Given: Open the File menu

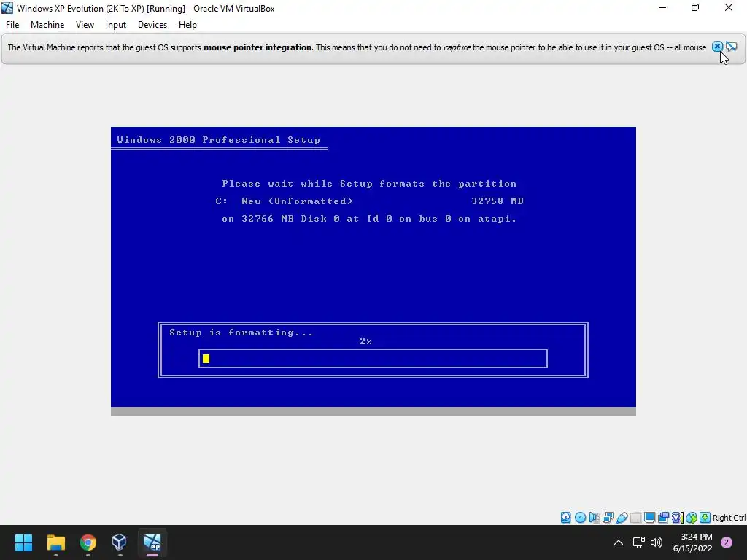Looking at the screenshot, I should pos(12,25).
